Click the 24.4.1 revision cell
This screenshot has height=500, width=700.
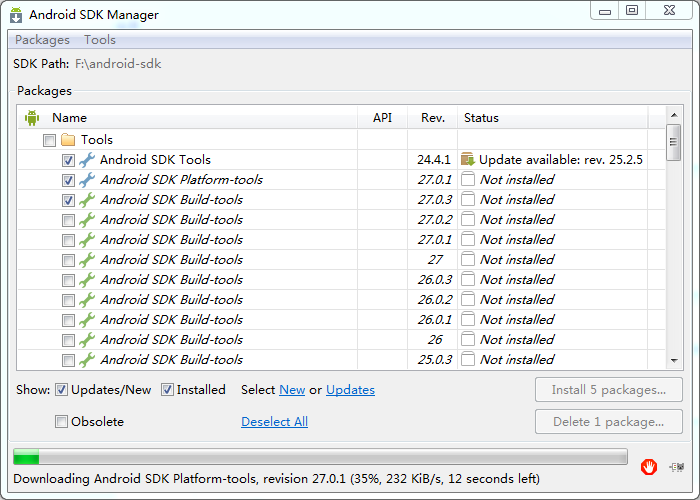click(x=433, y=160)
